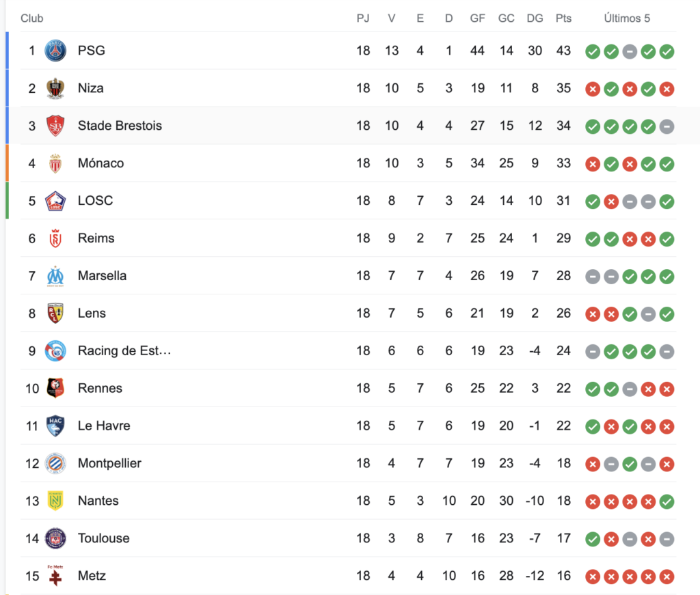Viewport: 700px width, 595px height.
Task: Click the Montpellier club logo
Action: coord(55,463)
